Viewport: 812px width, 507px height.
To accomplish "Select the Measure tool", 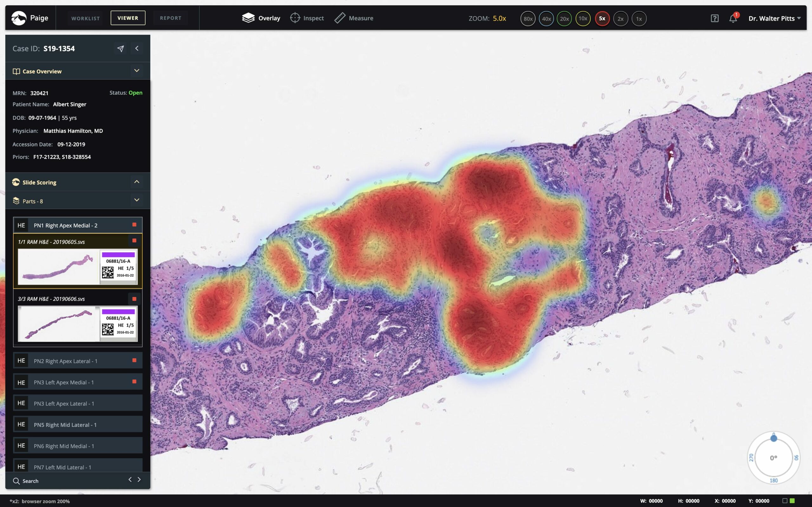I will (x=354, y=18).
